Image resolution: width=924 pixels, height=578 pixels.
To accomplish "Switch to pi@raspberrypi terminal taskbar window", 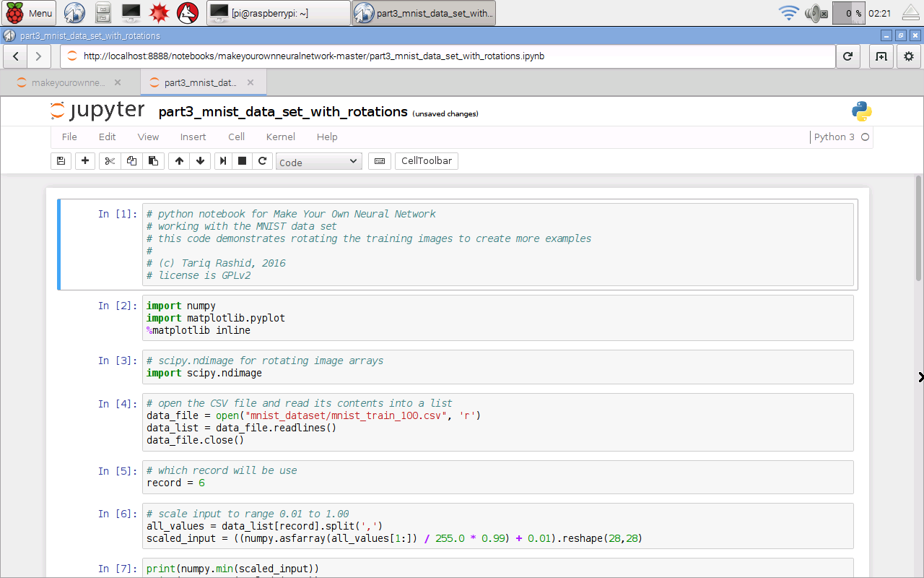I will pos(279,13).
